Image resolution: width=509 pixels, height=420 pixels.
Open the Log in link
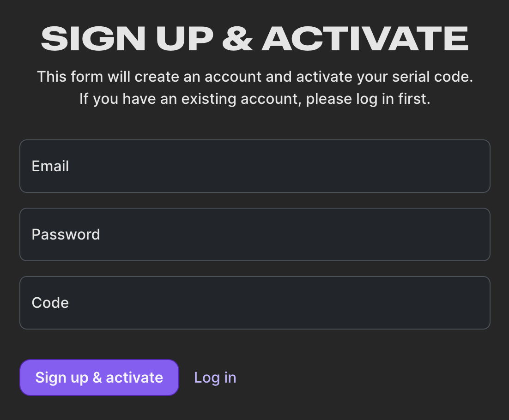(215, 378)
